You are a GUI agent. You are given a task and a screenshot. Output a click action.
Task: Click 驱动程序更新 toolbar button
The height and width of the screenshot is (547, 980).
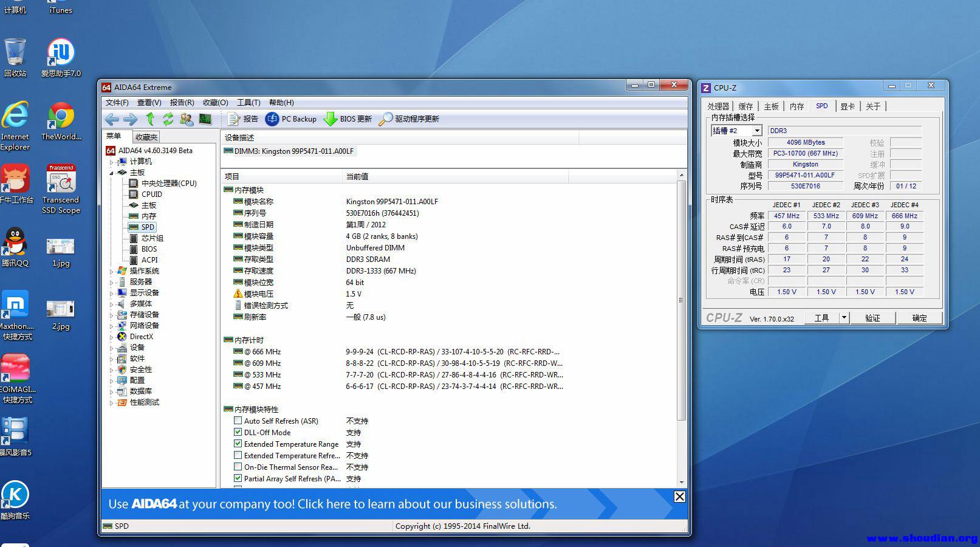tap(409, 119)
